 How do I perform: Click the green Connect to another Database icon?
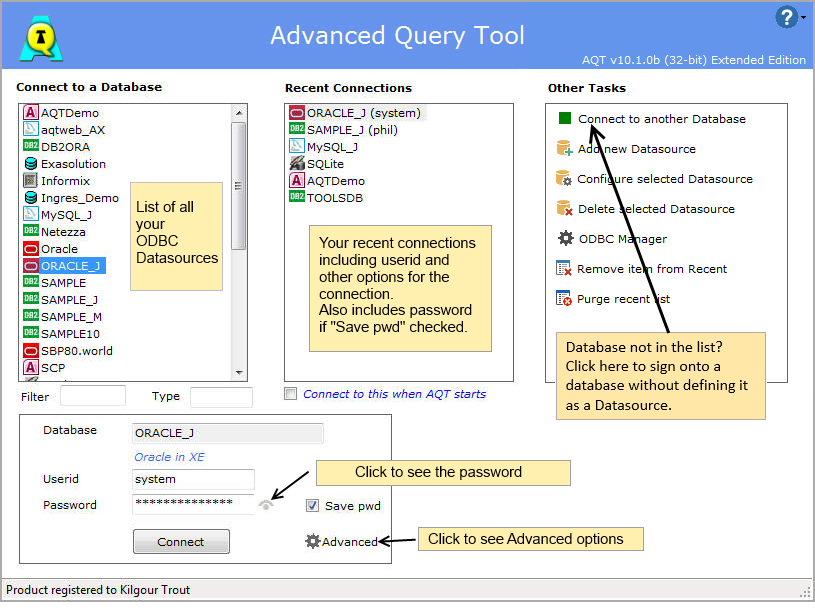pyautogui.click(x=564, y=118)
